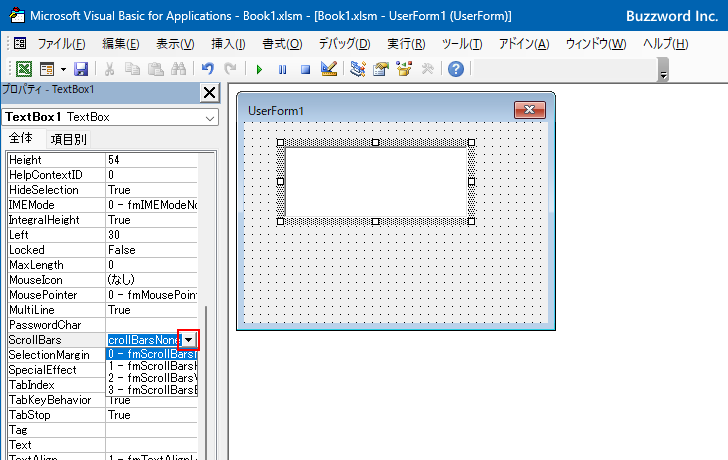Open the Object Browser icon
Viewport: 728px width, 460px height.
tap(404, 69)
